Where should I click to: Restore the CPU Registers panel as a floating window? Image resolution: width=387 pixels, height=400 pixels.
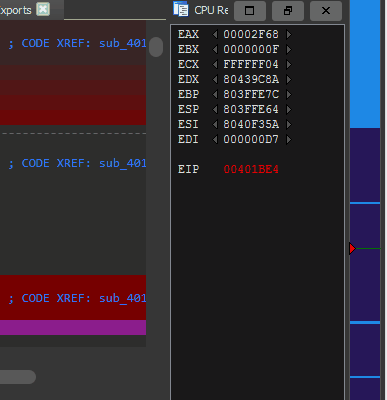pos(288,11)
